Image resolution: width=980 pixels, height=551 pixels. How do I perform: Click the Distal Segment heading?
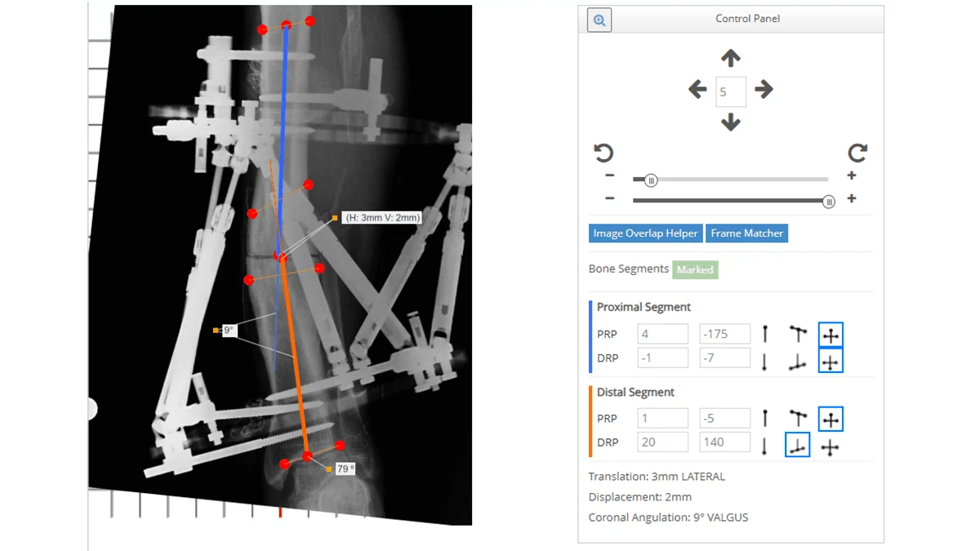point(635,392)
